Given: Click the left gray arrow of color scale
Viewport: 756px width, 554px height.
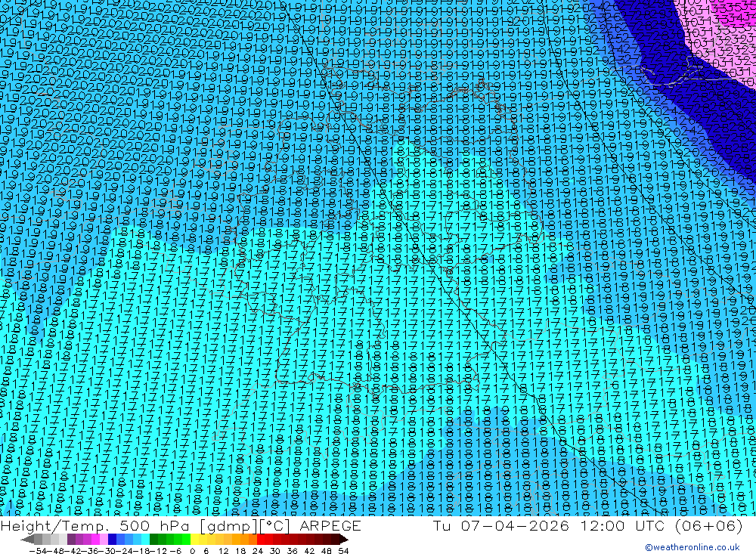Looking at the screenshot, I should pos(27,539).
